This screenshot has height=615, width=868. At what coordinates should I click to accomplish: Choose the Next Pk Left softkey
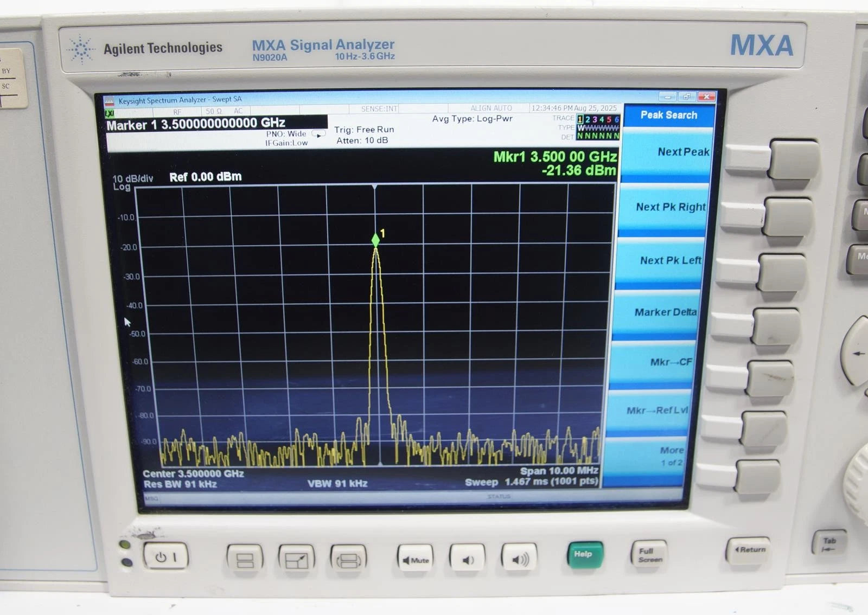660,262
